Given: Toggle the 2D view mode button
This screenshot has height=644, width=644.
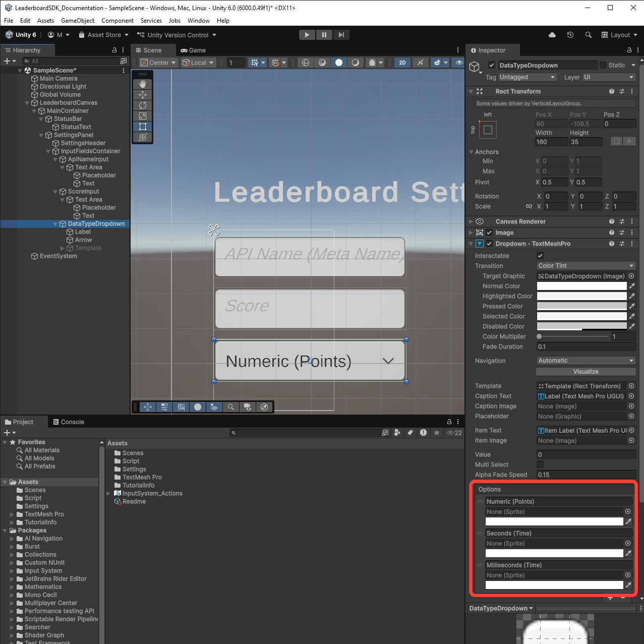Looking at the screenshot, I should (x=402, y=63).
